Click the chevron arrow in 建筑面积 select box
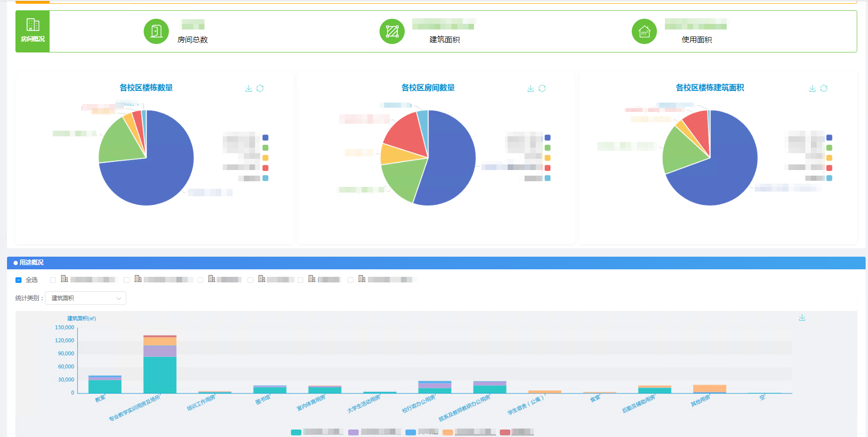 coord(119,298)
